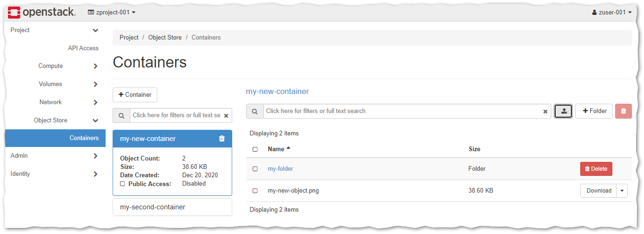The image size is (644, 234).
Task: Go to Object Store breadcrumb link
Action: tap(165, 37)
